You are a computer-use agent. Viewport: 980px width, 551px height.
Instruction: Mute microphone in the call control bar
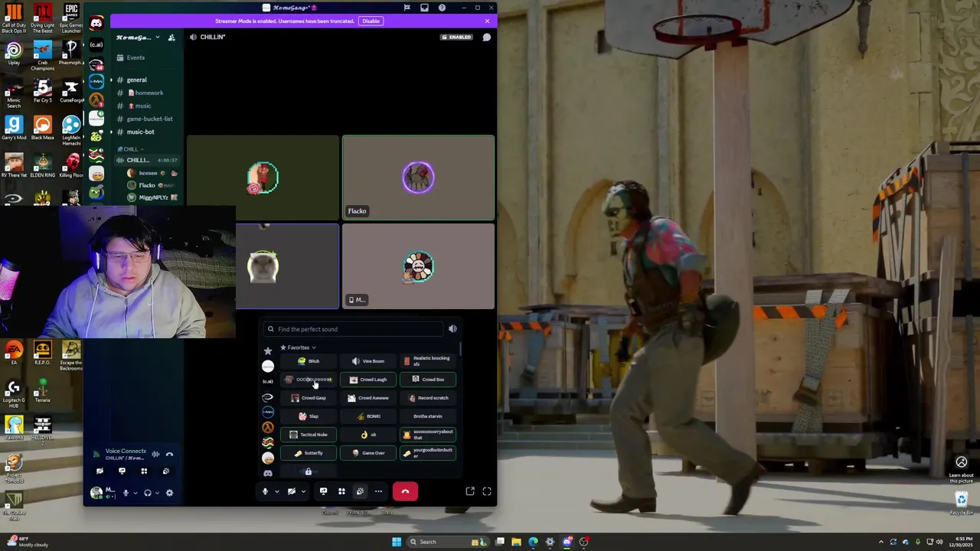click(x=265, y=491)
